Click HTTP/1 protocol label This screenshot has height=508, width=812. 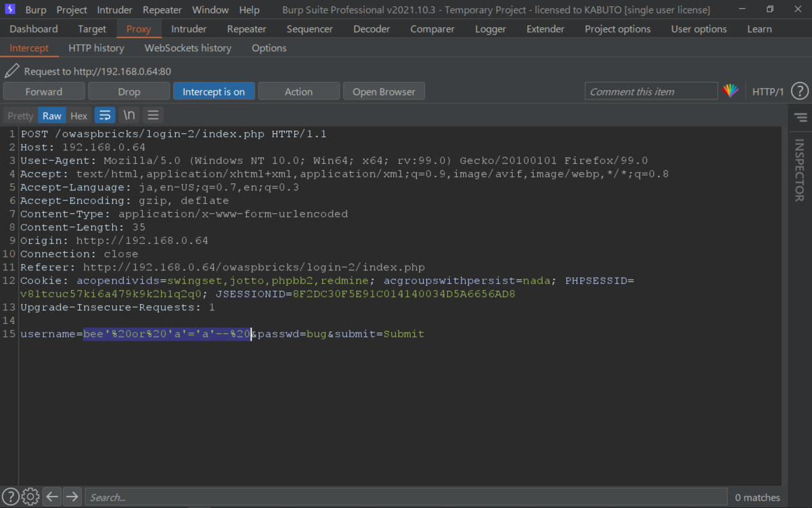pyautogui.click(x=768, y=91)
